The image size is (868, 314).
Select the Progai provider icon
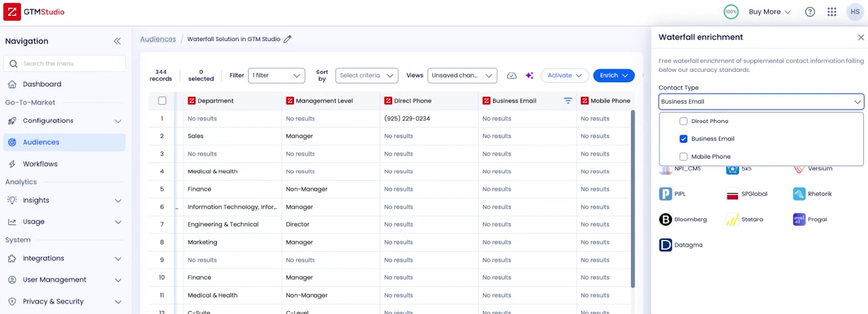[x=799, y=219]
